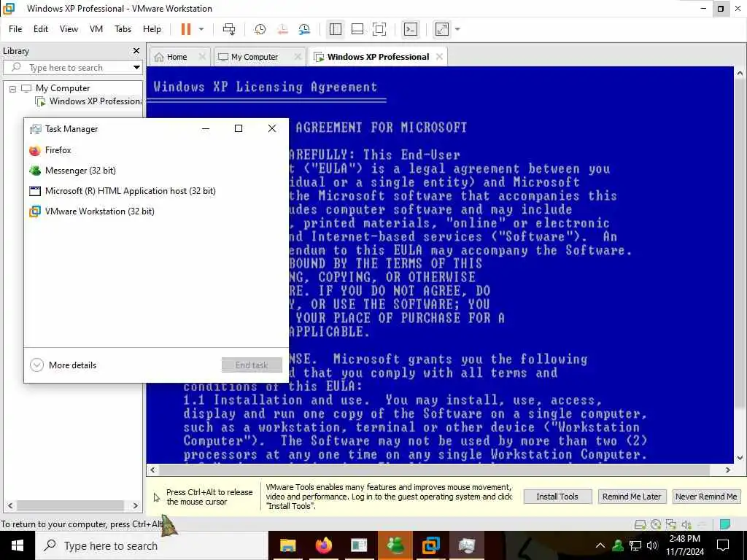Collapse the My Computer tree node

coord(13,88)
